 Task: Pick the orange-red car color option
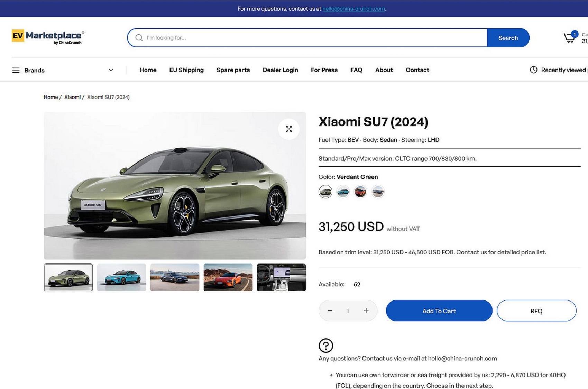point(360,192)
